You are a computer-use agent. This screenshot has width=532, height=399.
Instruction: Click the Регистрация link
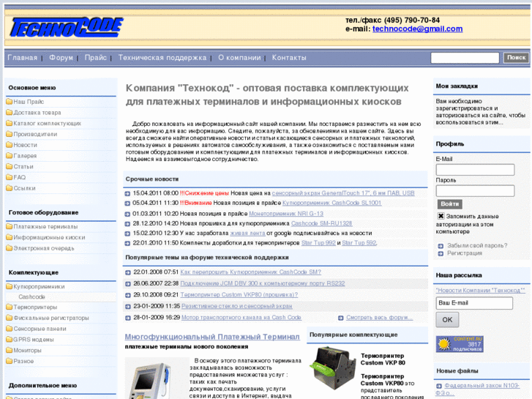click(465, 253)
